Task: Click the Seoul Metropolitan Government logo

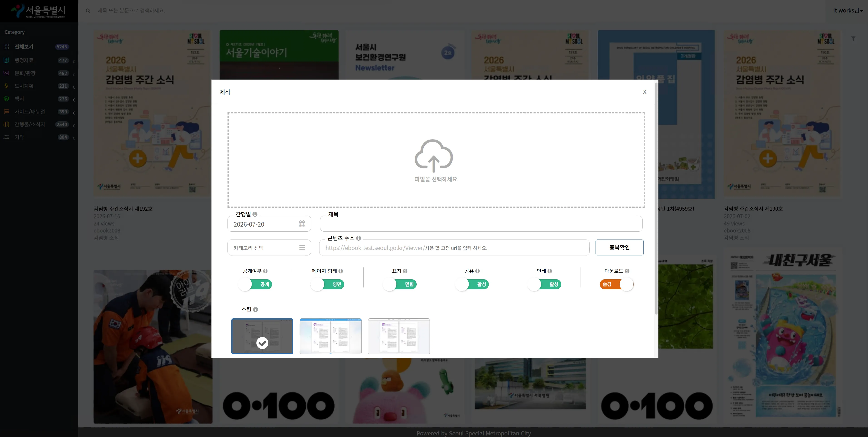Action: coord(38,11)
